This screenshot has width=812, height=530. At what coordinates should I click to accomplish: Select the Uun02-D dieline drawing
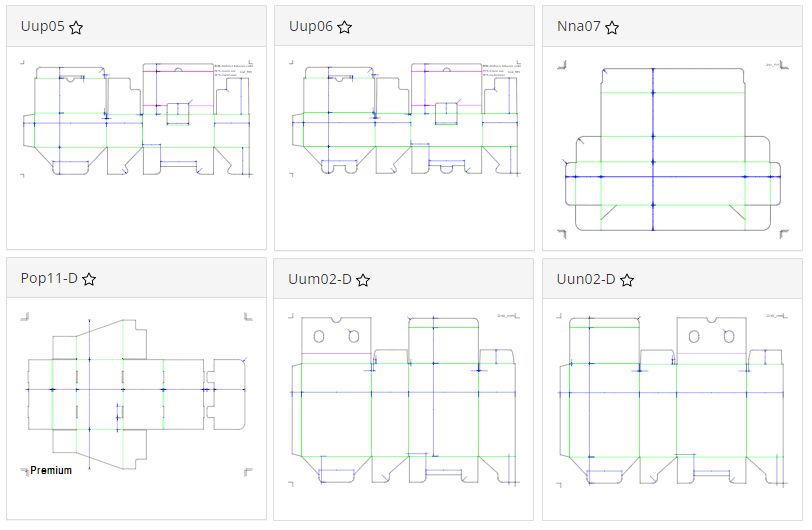pyautogui.click(x=673, y=400)
